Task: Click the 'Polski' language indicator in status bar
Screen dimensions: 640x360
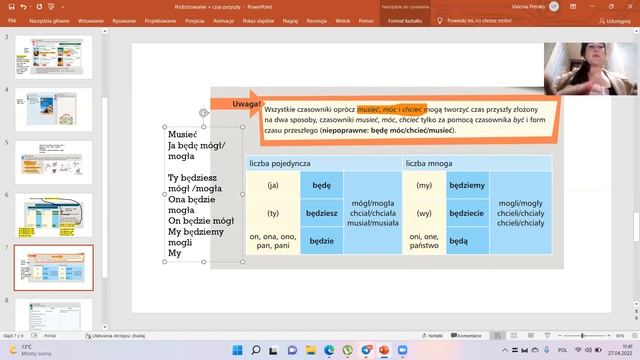Action: (50, 336)
